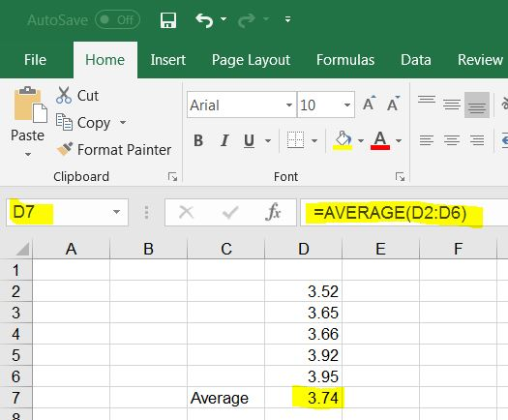This screenshot has width=508, height=420.
Task: Select row 2 header
Action: 15,291
